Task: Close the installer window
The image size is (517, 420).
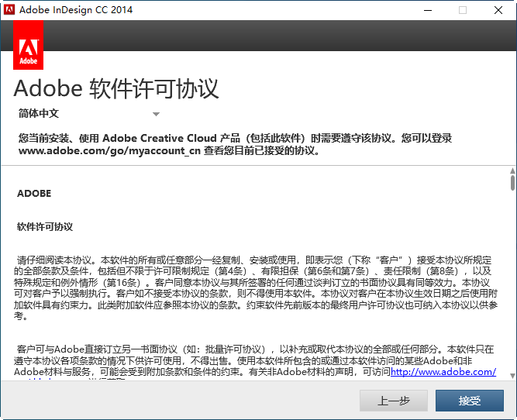Action: [x=498, y=10]
